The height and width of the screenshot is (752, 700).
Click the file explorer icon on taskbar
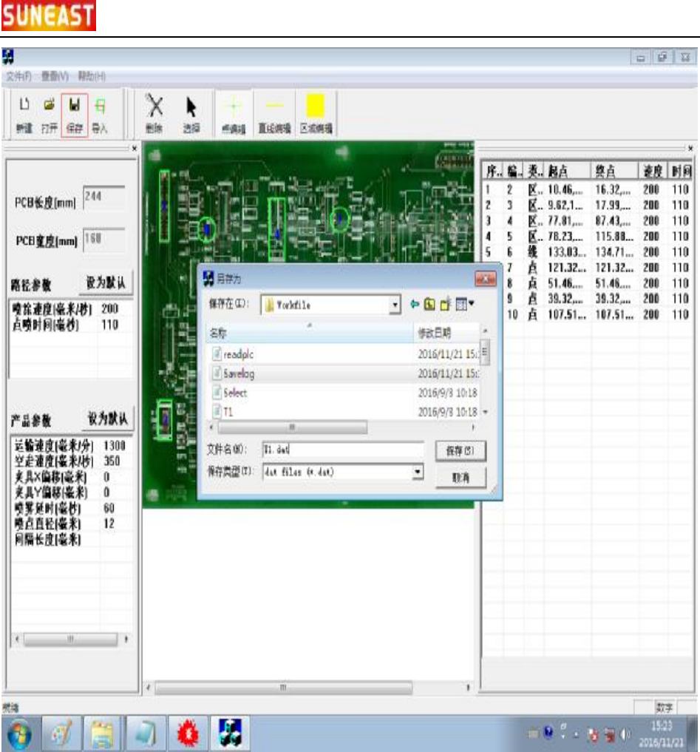coord(103,733)
